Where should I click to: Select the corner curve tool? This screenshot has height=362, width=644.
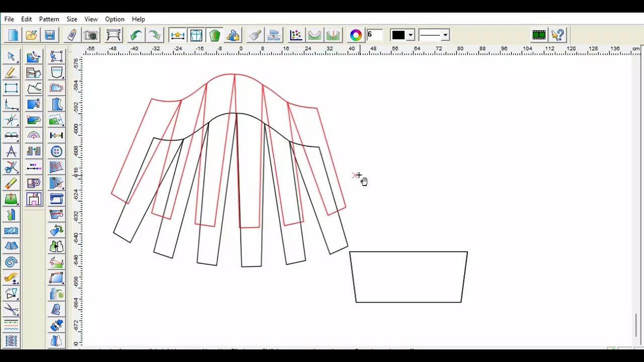point(11,105)
